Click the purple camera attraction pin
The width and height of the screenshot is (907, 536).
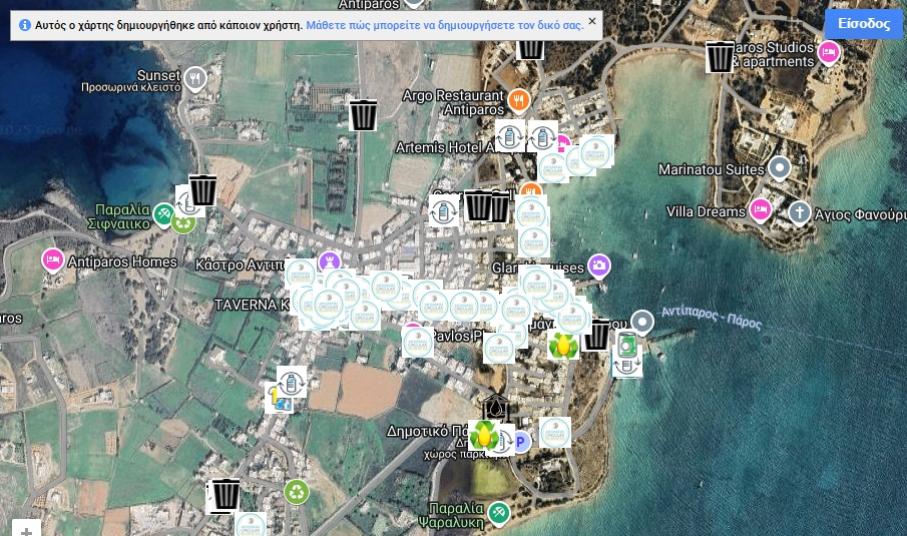(x=598, y=266)
